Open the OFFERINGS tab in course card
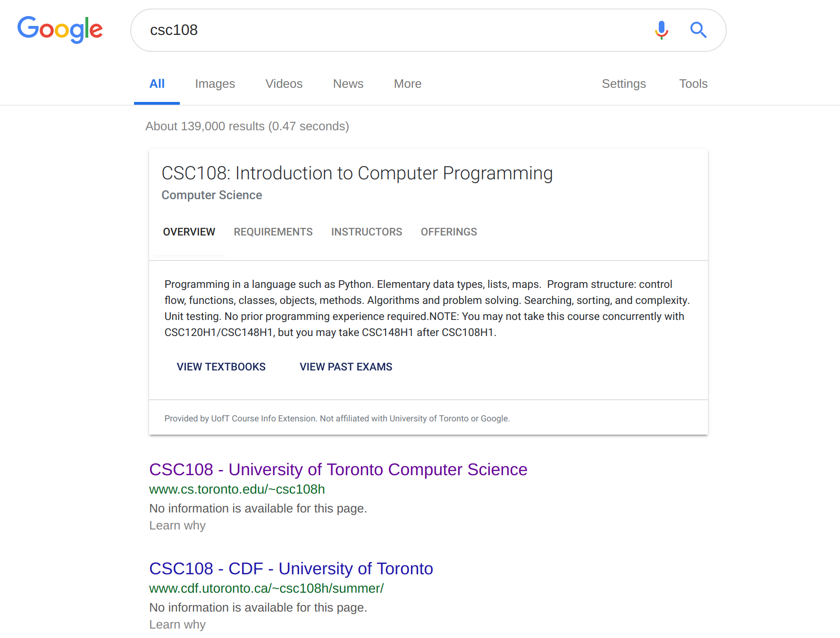This screenshot has height=638, width=840. (x=449, y=232)
